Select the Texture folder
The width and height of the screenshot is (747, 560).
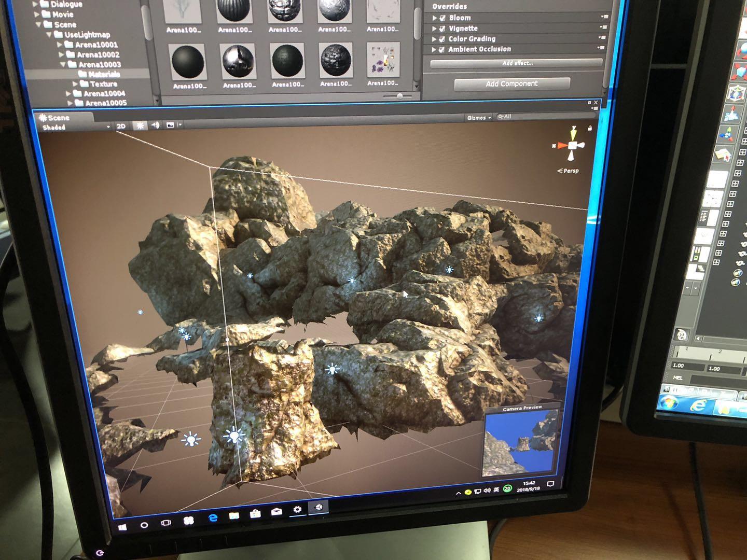(x=99, y=83)
